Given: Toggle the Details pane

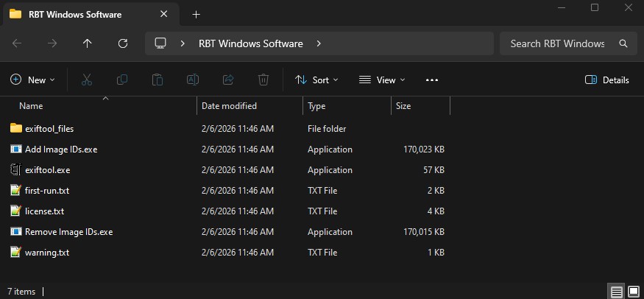Looking at the screenshot, I should [x=606, y=80].
